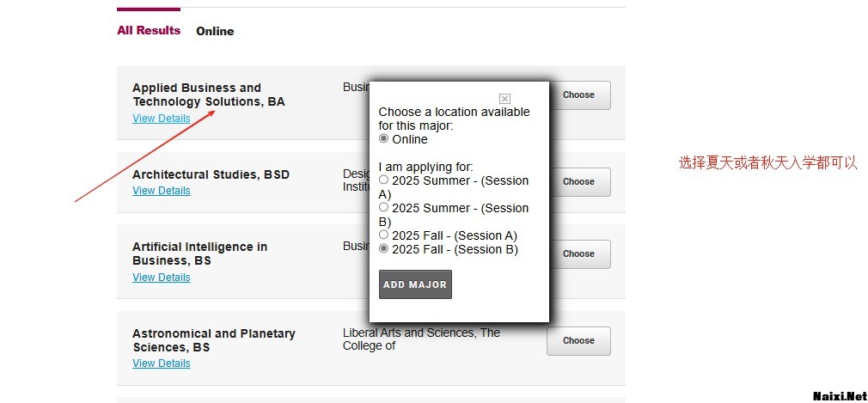Select the Online location radio button
868x403 pixels.
coord(383,138)
